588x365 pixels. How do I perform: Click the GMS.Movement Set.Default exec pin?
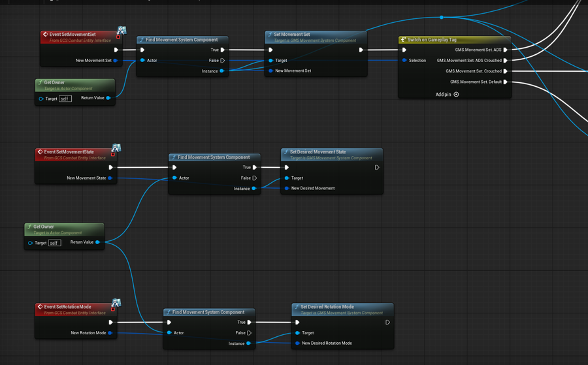(x=506, y=82)
